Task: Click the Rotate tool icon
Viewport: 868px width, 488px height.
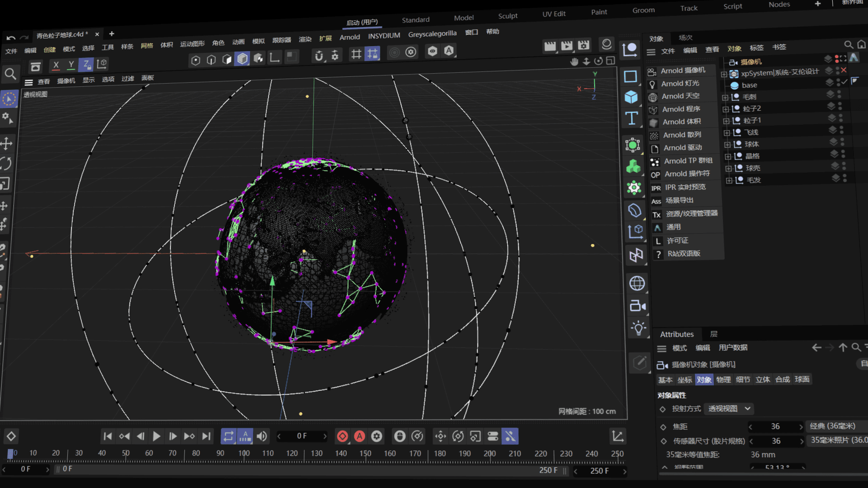Action: pos(6,164)
